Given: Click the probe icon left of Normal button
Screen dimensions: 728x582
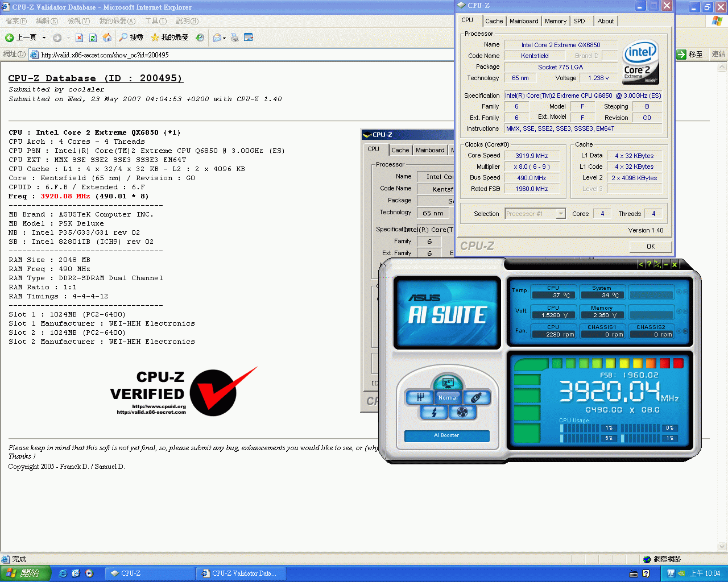Looking at the screenshot, I should (x=420, y=397).
